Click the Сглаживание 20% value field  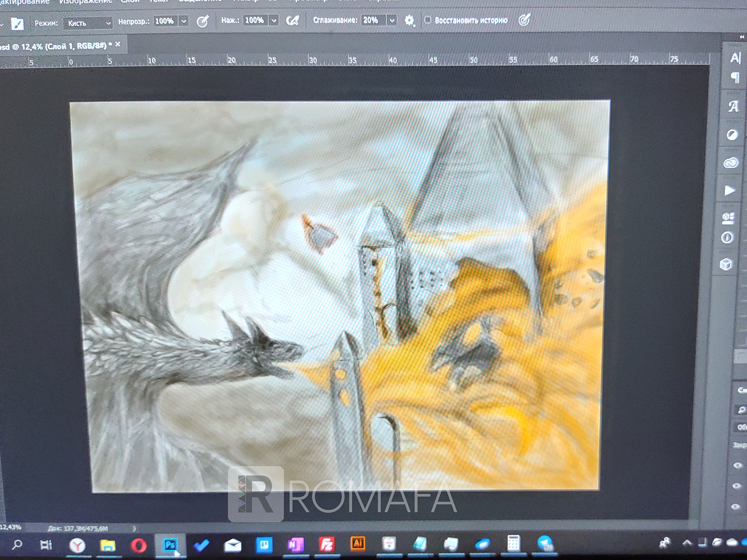tap(373, 20)
